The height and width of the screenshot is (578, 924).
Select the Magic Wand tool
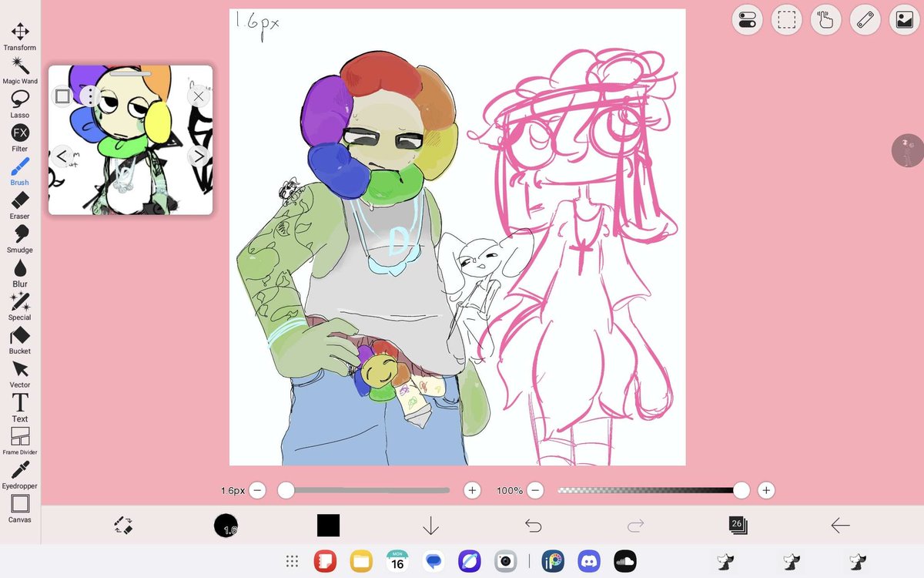click(20, 70)
